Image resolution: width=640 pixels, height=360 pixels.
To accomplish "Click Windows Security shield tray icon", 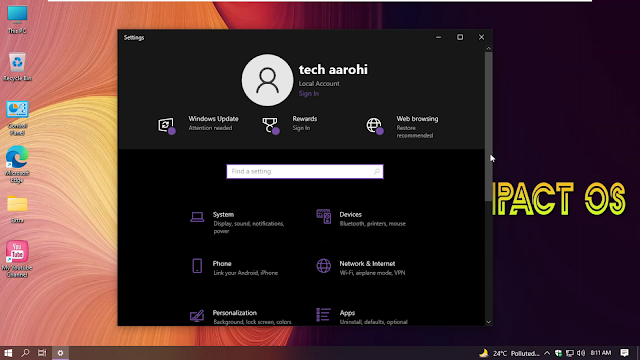I will point(558,353).
